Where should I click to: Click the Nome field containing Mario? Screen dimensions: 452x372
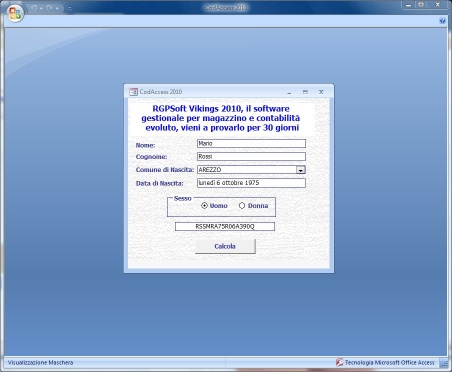[251, 143]
